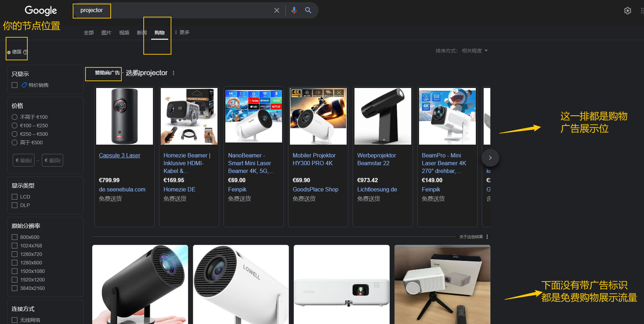Open NanoBeamer Smart Mini Laser link
Image resolution: width=644 pixels, height=324 pixels.
251,163
